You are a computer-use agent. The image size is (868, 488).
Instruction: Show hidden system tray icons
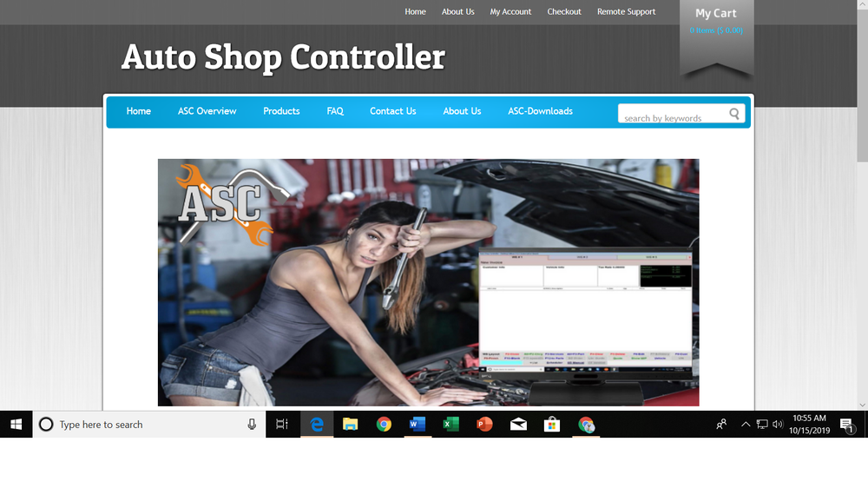[746, 425]
